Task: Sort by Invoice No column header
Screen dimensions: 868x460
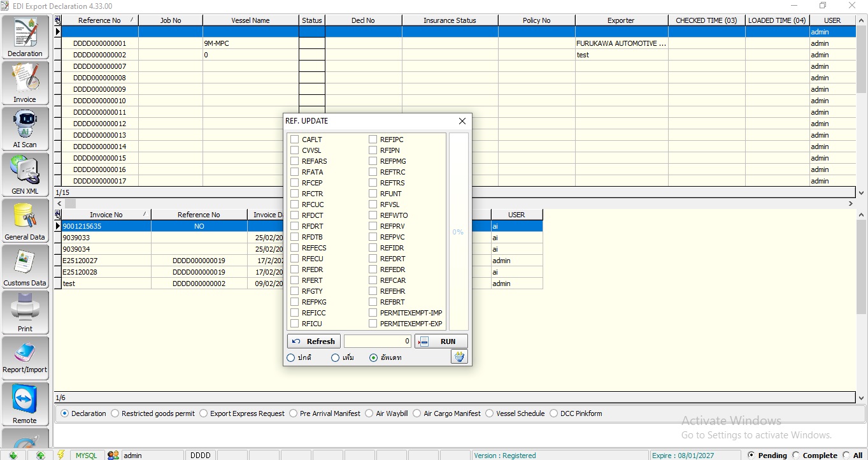Action: coord(106,215)
